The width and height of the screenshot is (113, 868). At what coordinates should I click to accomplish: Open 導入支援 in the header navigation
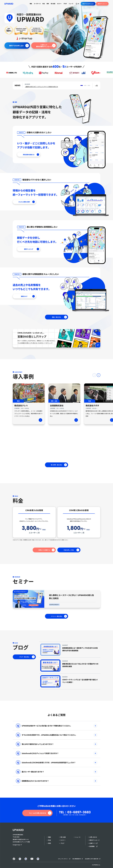[x=53, y=4]
